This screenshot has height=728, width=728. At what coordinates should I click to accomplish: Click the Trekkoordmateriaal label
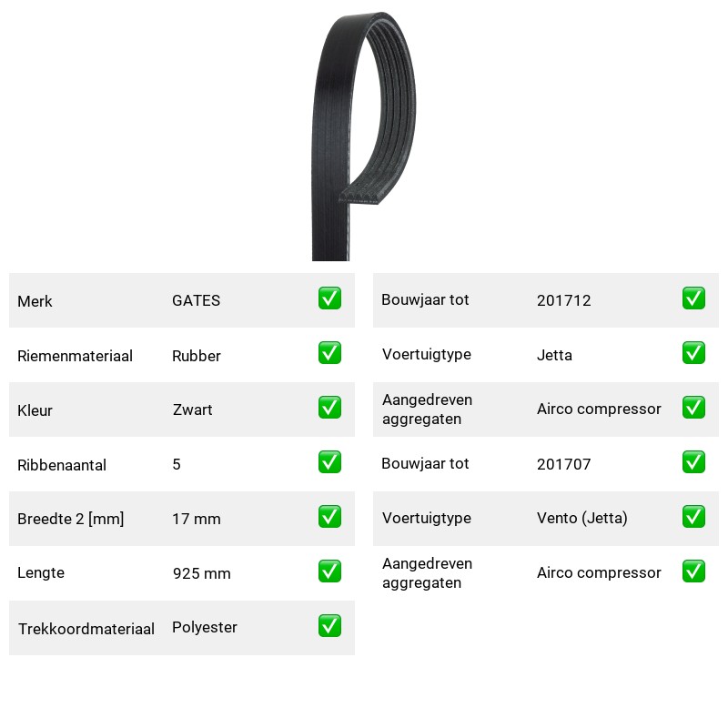point(86,629)
